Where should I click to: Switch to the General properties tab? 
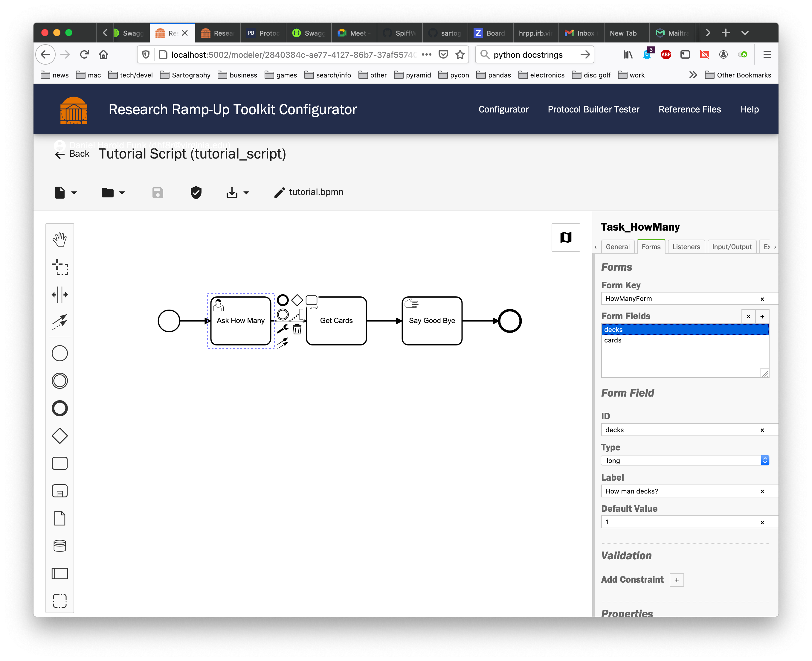[x=618, y=247]
